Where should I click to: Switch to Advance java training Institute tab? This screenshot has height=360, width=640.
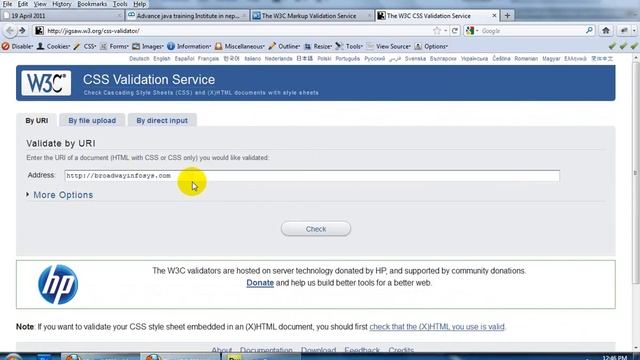(187, 16)
